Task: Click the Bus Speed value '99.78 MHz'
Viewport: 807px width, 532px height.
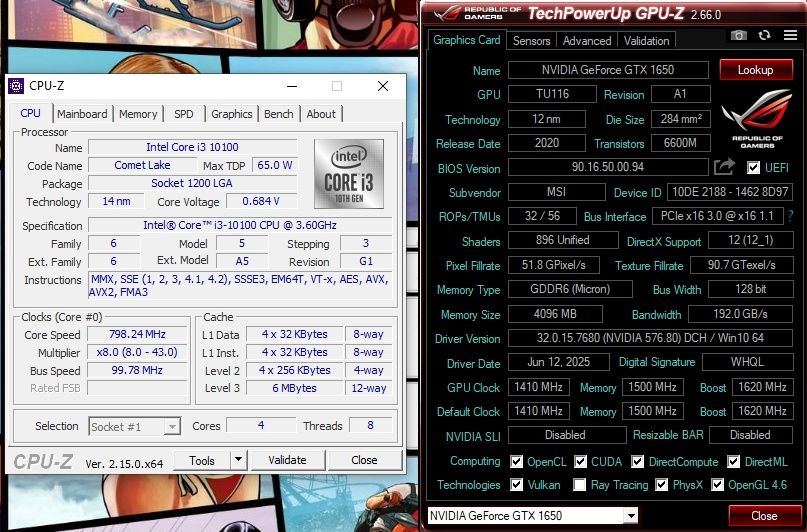Action: pyautogui.click(x=137, y=370)
